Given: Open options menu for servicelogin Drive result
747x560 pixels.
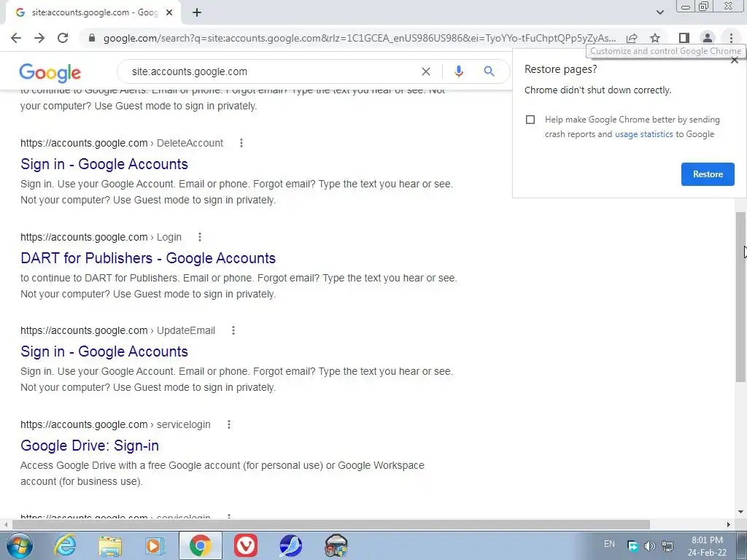Looking at the screenshot, I should (x=229, y=424).
